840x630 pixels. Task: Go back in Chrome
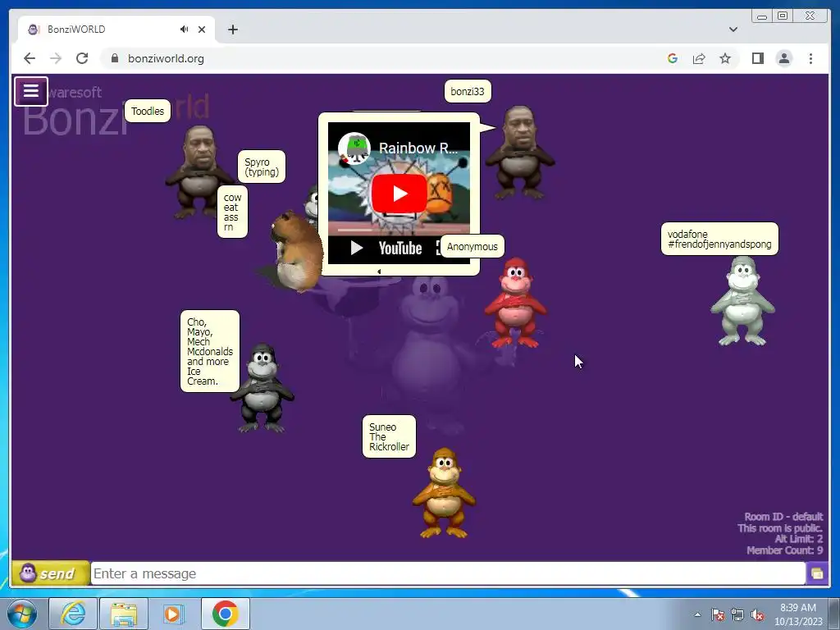(30, 58)
